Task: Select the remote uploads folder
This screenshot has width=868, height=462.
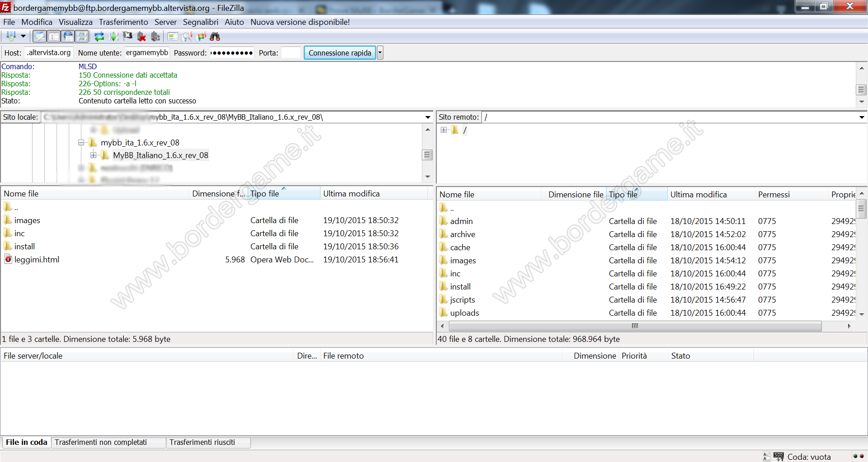Action: pyautogui.click(x=464, y=313)
